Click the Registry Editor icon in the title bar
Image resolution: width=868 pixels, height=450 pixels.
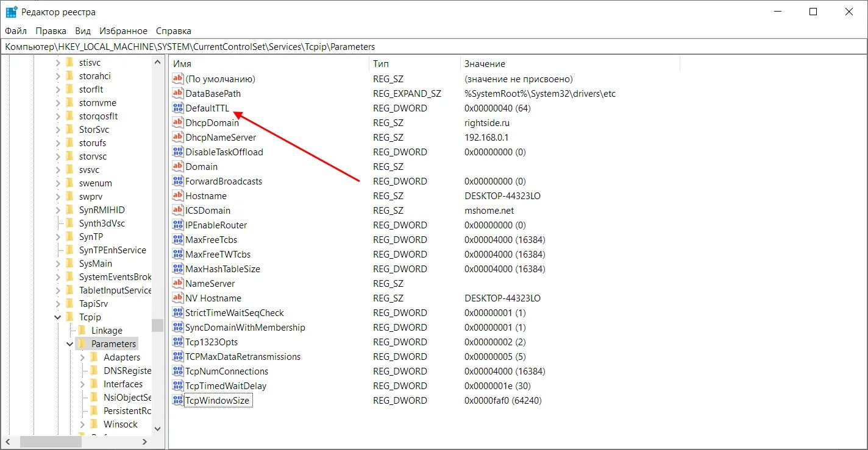[11, 12]
